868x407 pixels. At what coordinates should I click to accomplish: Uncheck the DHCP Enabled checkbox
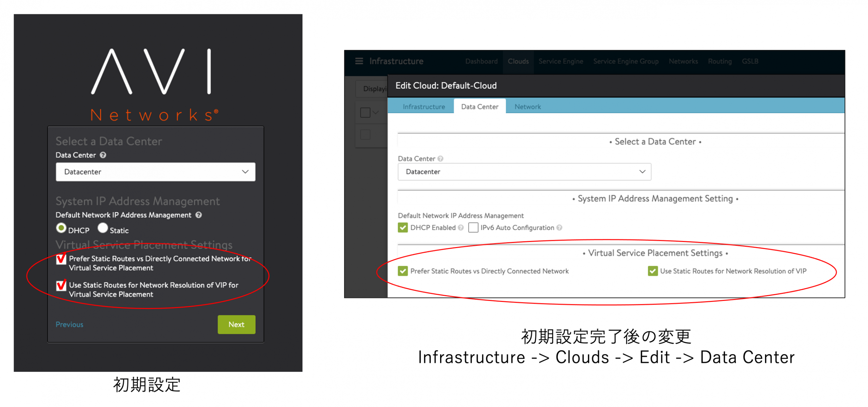coord(403,228)
